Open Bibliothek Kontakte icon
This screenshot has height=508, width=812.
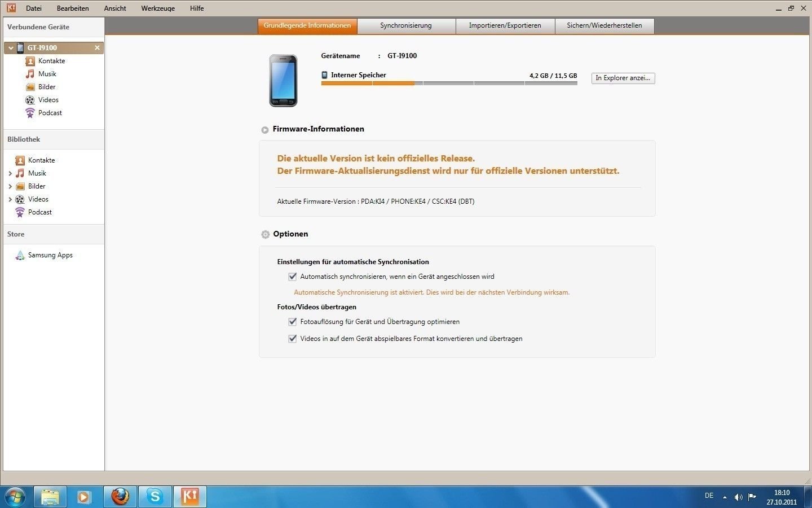(20, 160)
